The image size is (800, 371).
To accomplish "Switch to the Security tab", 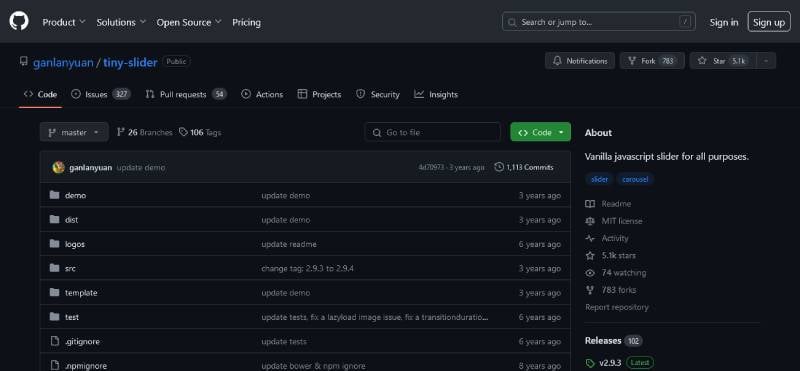I will [378, 94].
